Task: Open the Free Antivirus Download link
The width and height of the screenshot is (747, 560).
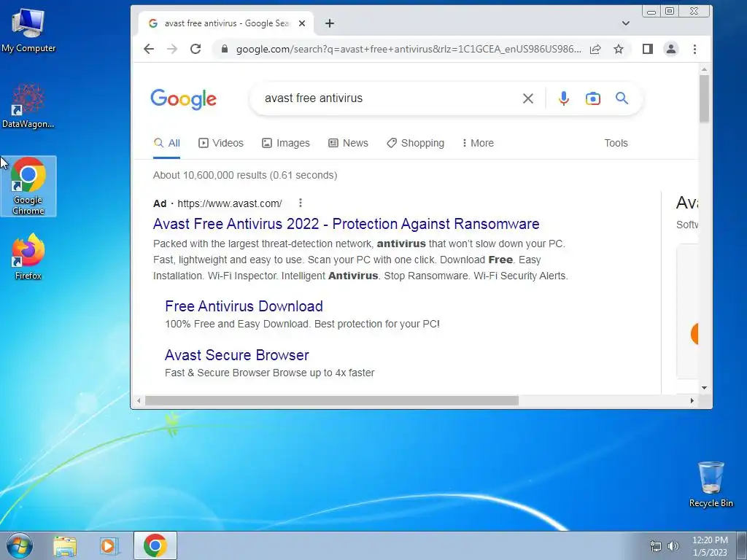Action: pos(244,306)
